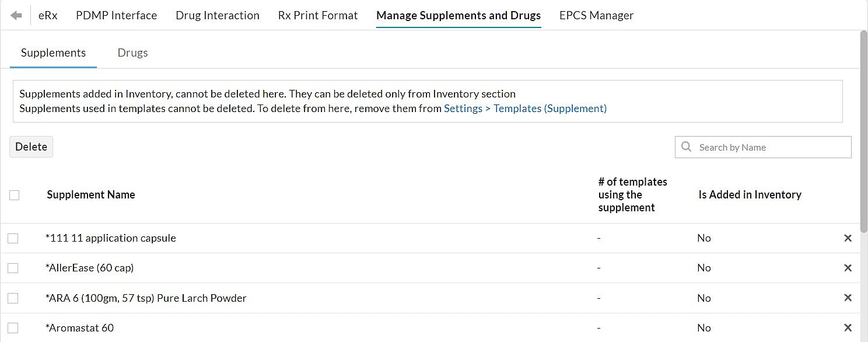Toggle the select-all supplements checkbox
Image resolution: width=868 pixels, height=342 pixels.
(15, 195)
